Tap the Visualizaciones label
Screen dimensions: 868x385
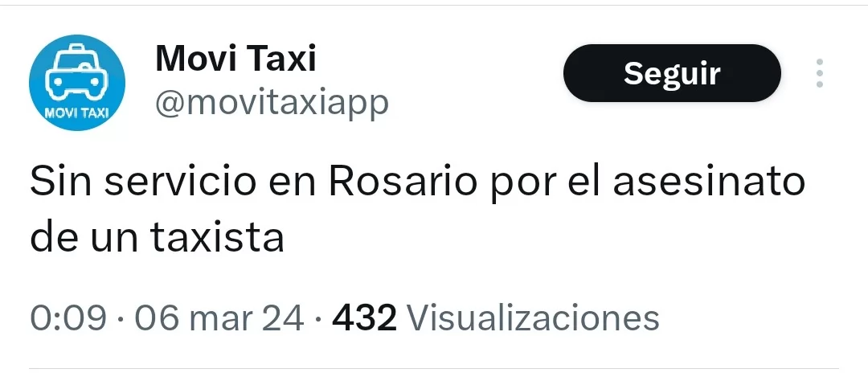coord(533,318)
